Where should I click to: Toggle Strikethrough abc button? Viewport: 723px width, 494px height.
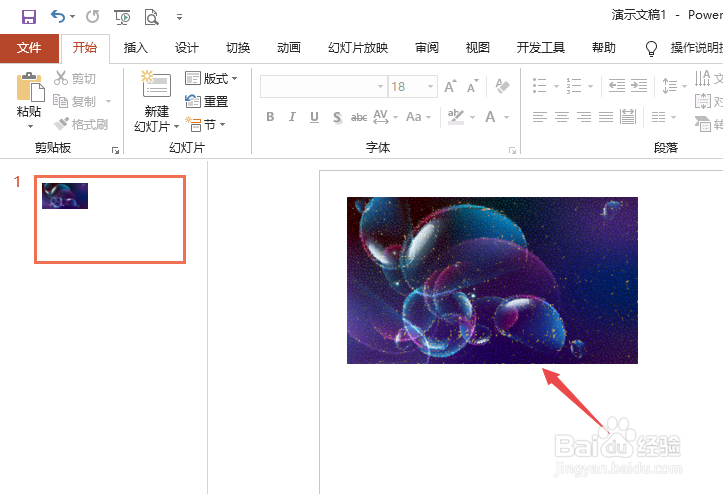(x=359, y=118)
